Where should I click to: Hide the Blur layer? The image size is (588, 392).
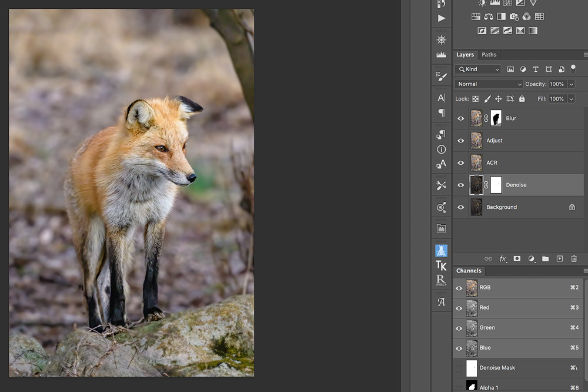[461, 118]
